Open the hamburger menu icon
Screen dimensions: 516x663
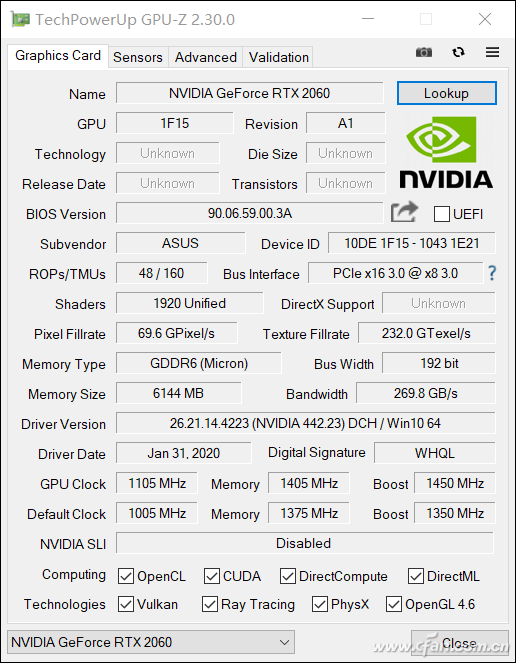coord(492,52)
